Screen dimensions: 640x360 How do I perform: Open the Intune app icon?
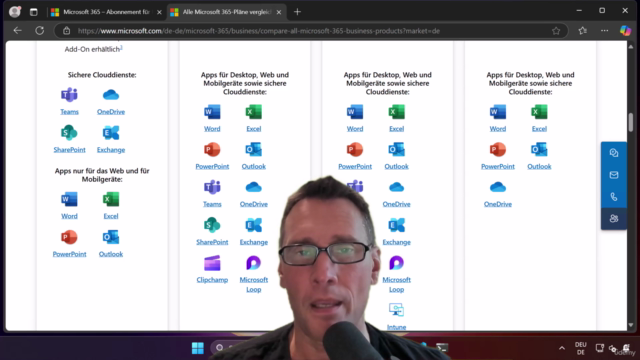pos(396,310)
